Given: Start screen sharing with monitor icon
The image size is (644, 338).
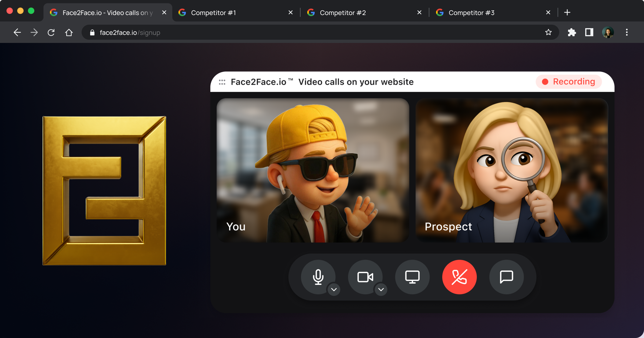Looking at the screenshot, I should pos(412,277).
